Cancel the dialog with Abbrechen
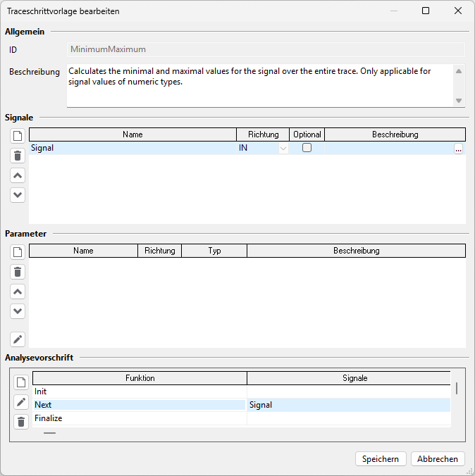This screenshot has height=476, width=475. click(x=438, y=458)
